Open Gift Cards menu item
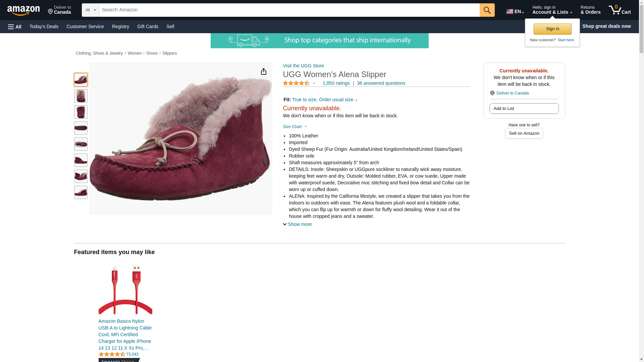Viewport: 644px width, 362px height. click(x=148, y=26)
